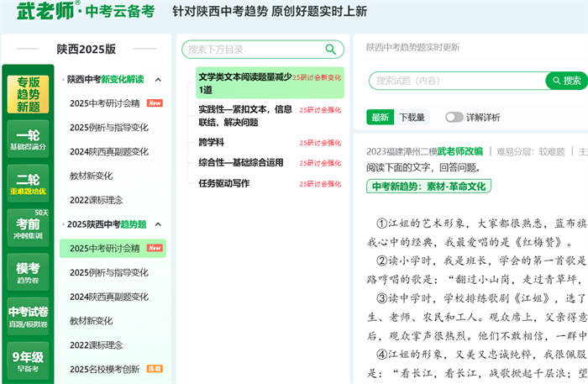
Task: Switch to the 最新 sort tab
Action: (380, 118)
